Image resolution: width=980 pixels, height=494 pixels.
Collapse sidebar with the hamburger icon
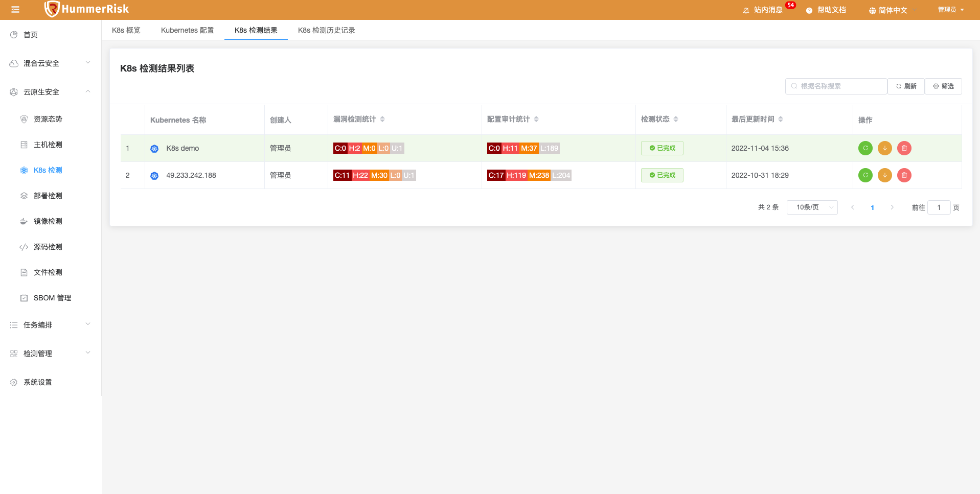pyautogui.click(x=15, y=9)
